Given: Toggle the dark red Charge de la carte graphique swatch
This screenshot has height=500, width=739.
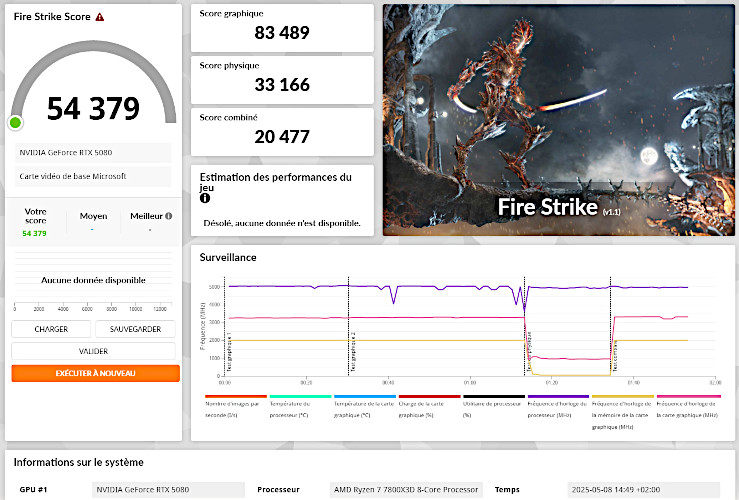Looking at the screenshot, I should click(x=429, y=396).
